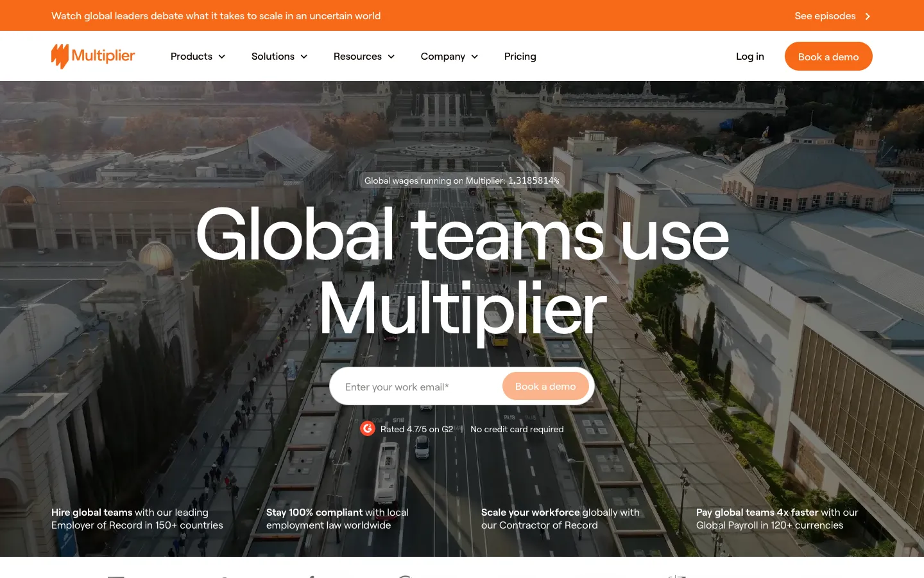Click the Global wages running on Multiplier badge

click(462, 180)
